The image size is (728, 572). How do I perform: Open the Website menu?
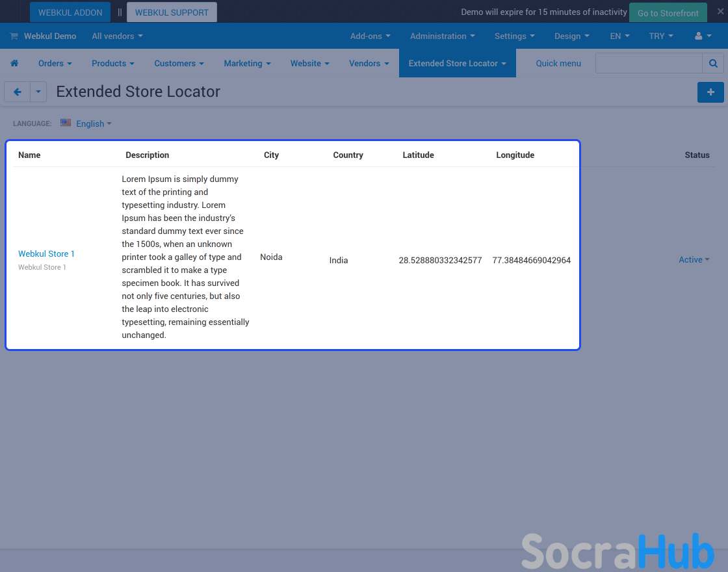pyautogui.click(x=309, y=63)
